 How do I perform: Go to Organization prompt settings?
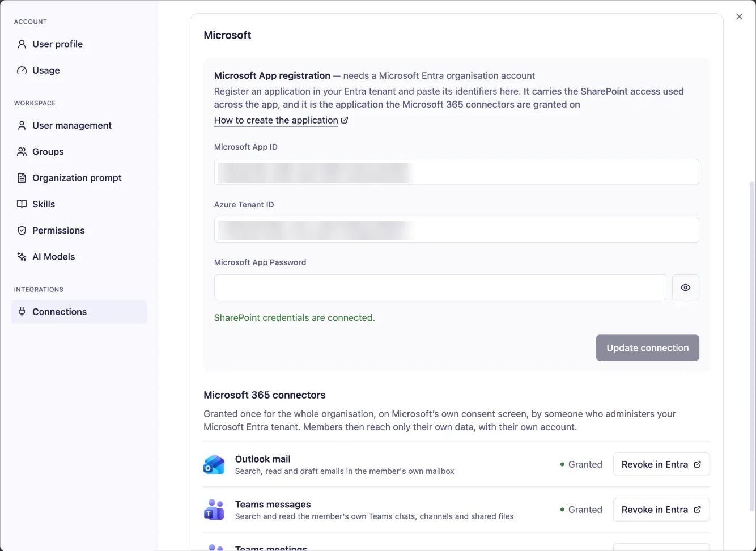point(79,178)
